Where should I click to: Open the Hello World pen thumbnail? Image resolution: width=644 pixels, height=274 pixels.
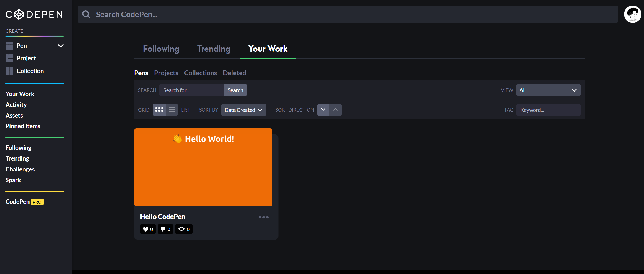click(203, 167)
